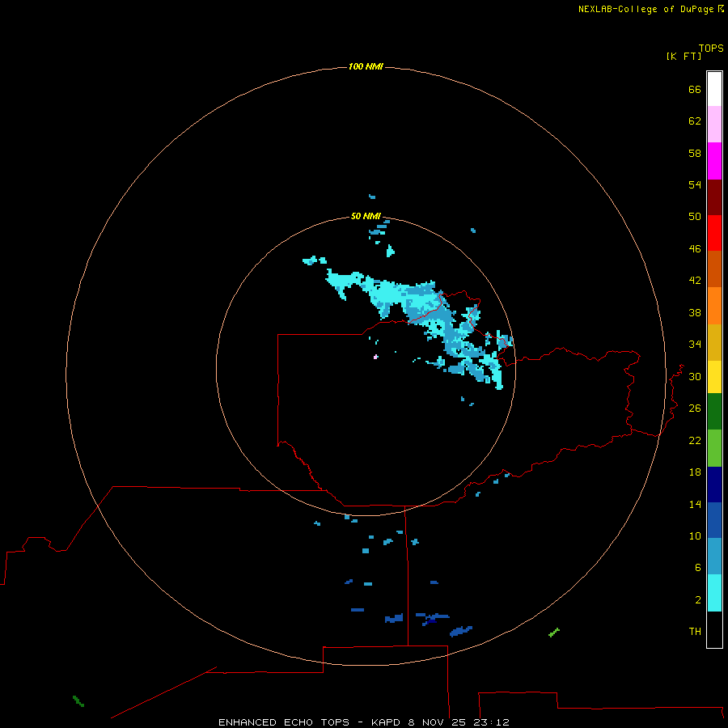Click the dark green legend swatch
The image size is (728, 728).
point(714,412)
